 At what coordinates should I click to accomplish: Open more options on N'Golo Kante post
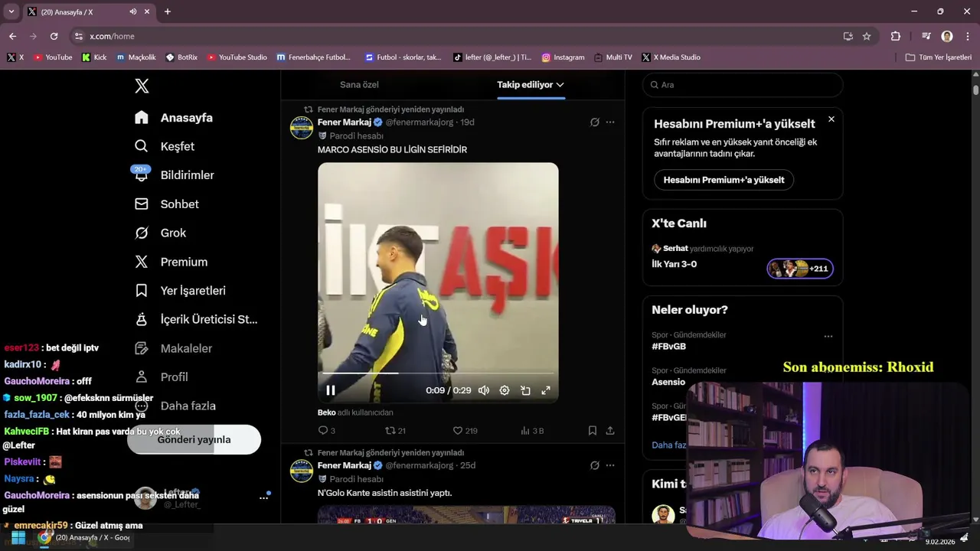[610, 465]
